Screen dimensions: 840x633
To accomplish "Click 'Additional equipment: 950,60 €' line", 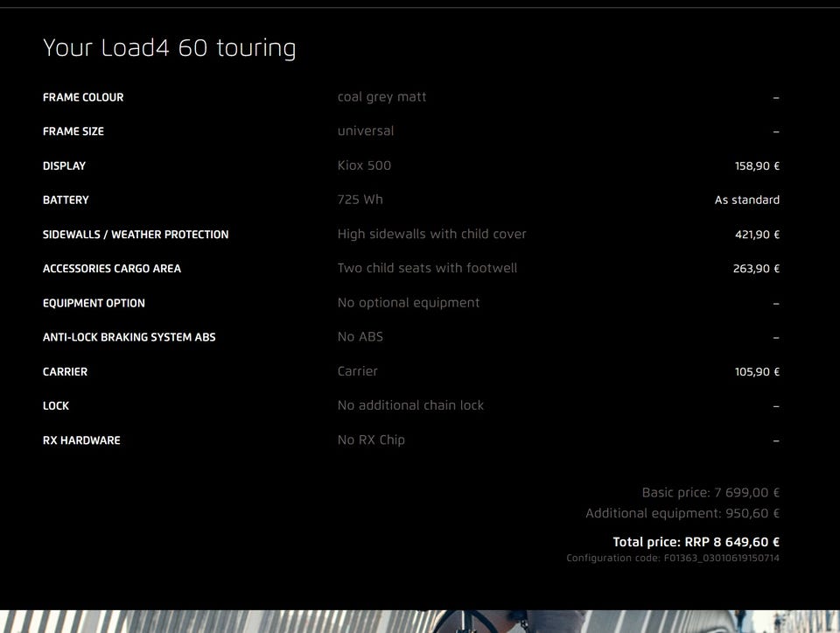I will point(682,513).
